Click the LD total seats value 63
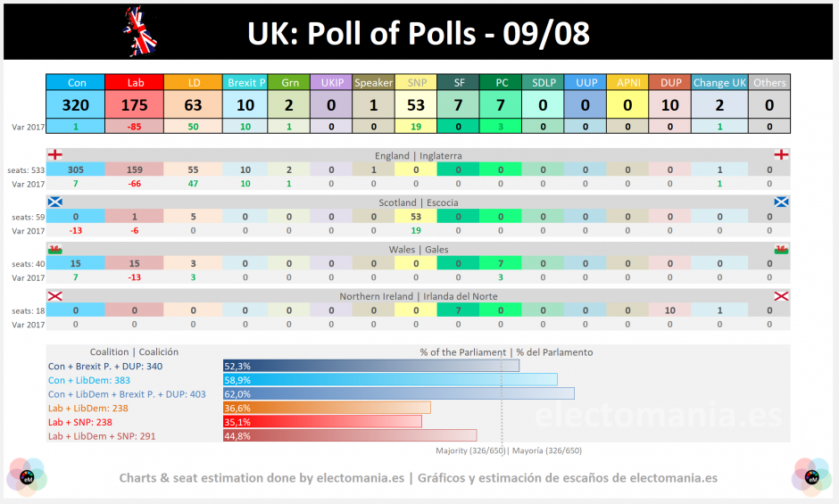 click(x=193, y=105)
